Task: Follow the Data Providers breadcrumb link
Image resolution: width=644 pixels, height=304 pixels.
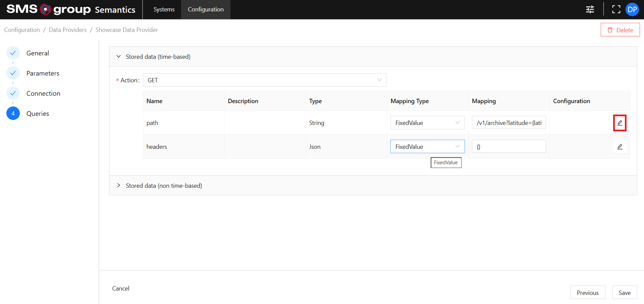Action: click(x=68, y=30)
